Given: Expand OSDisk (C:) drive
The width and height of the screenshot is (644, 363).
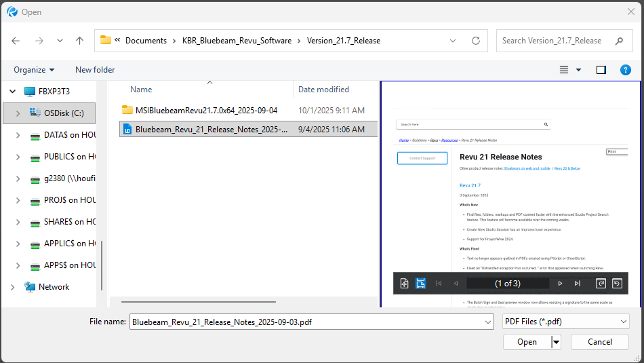Looking at the screenshot, I should (x=18, y=113).
